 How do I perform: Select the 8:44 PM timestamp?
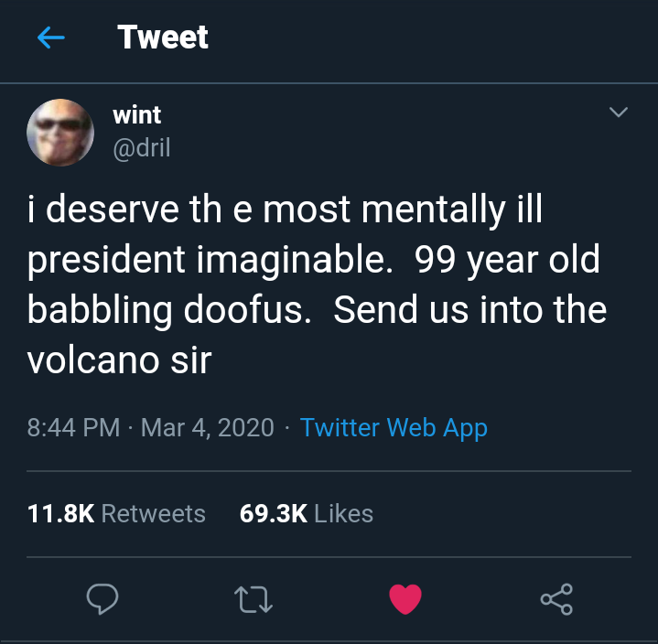point(73,427)
